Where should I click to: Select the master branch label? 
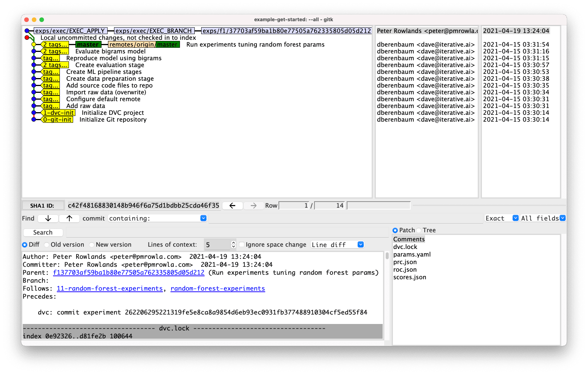click(88, 45)
